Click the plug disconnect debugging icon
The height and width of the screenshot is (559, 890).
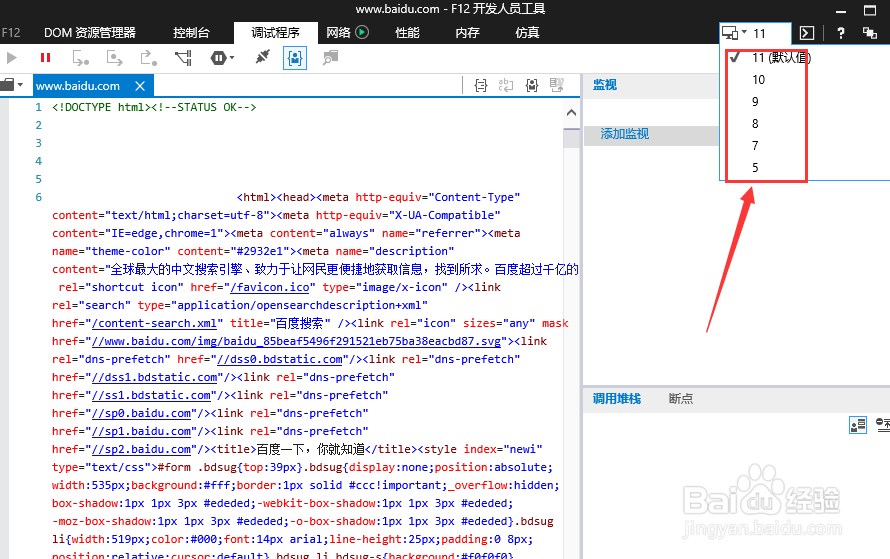point(262,57)
